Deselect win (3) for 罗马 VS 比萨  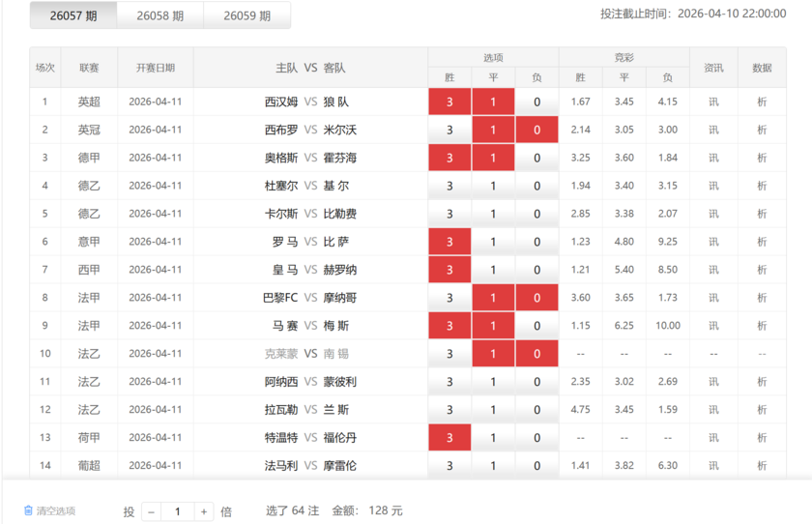pyautogui.click(x=449, y=242)
